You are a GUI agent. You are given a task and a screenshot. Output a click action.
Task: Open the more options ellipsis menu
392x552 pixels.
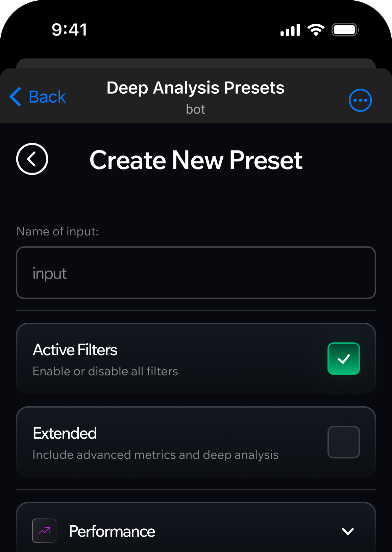tap(360, 100)
